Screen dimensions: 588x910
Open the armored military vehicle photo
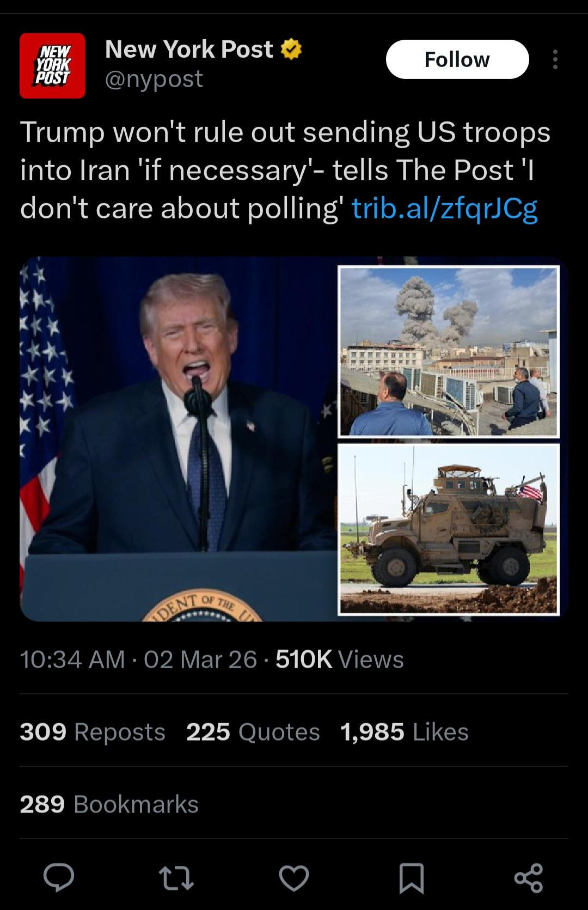click(x=448, y=529)
